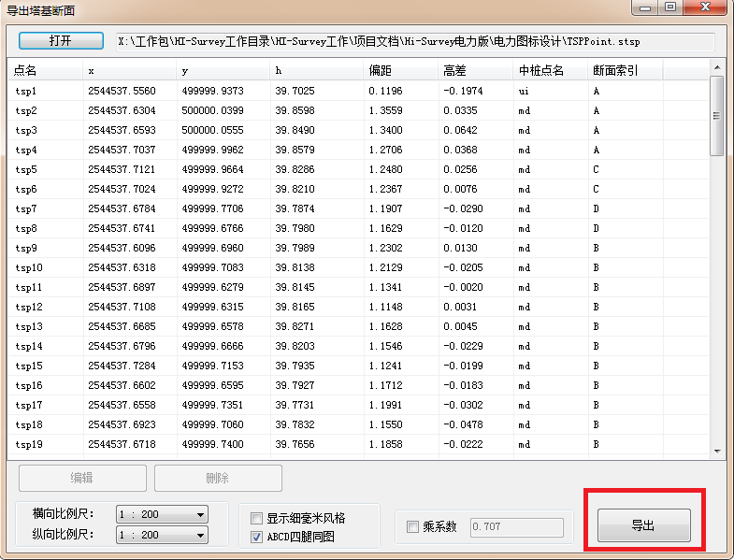Viewport: 734px width, 560px height.
Task: Select row tsp19
Action: coord(358,444)
